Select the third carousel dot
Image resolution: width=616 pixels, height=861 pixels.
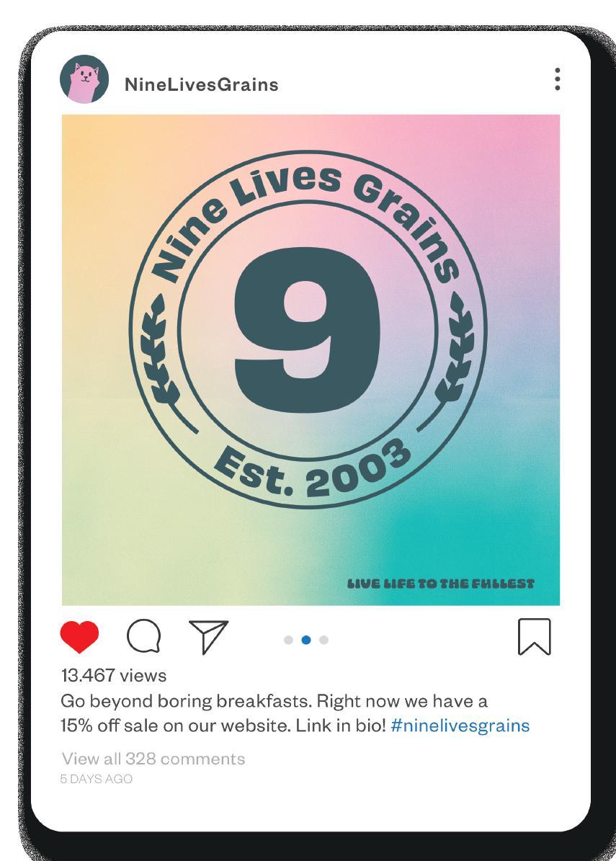point(324,640)
